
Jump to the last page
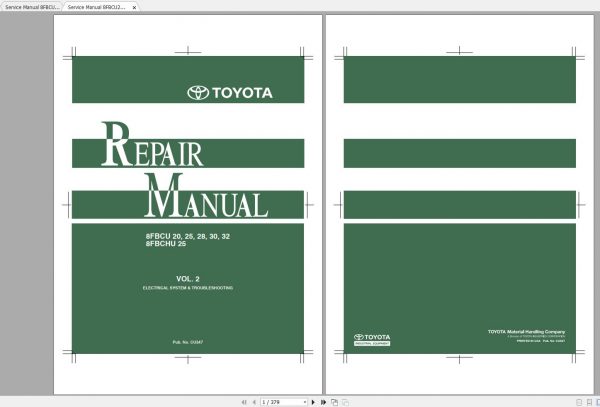point(323,402)
